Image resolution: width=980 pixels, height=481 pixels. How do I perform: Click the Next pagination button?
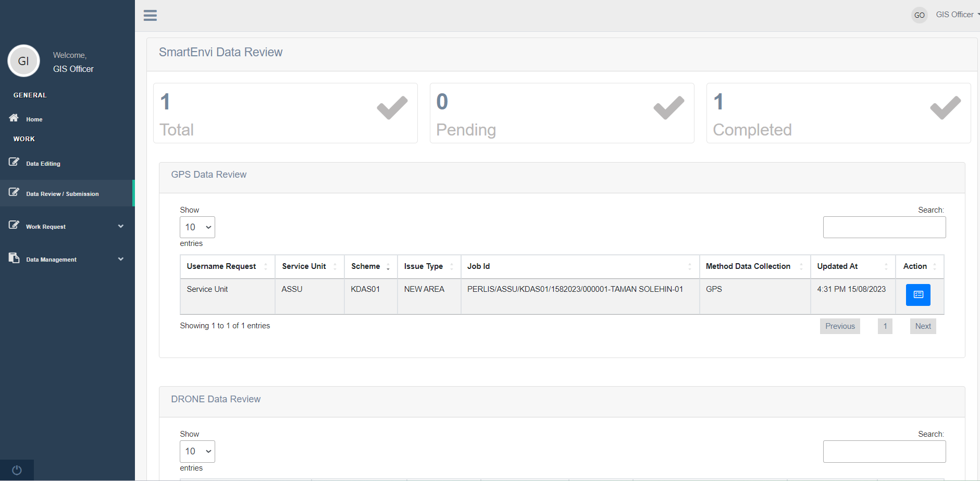pos(923,326)
